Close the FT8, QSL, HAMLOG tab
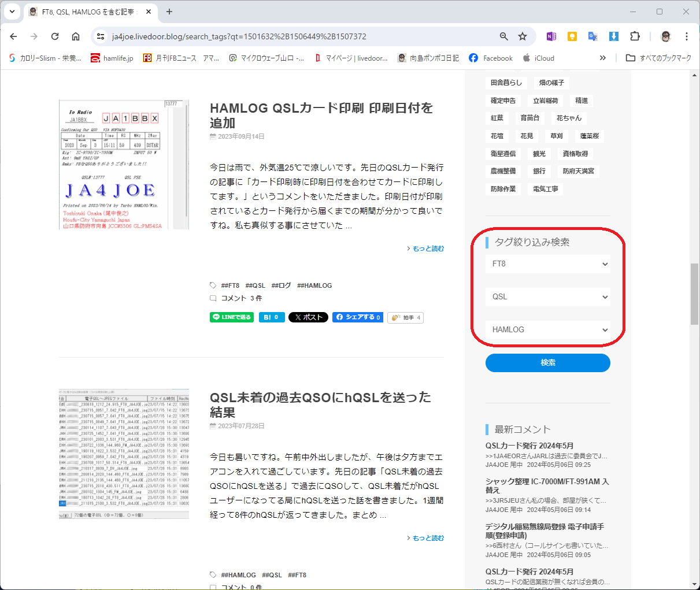700x590 pixels. point(149,12)
